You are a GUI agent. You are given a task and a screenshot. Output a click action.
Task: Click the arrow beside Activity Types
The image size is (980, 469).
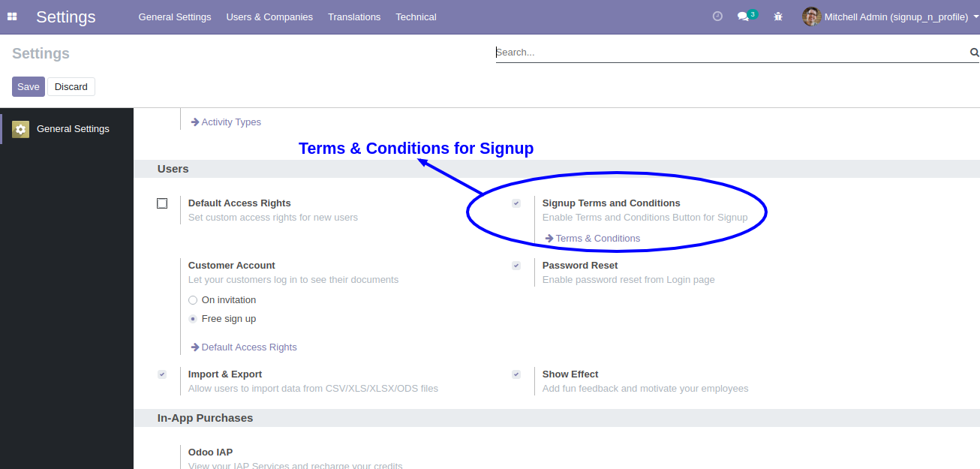[x=195, y=122]
